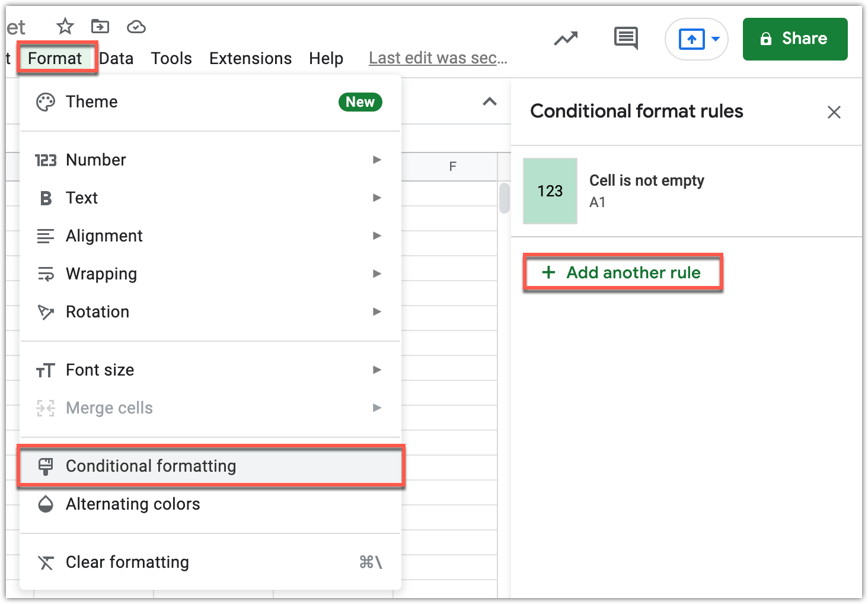The image size is (868, 604).
Task: Open comment history
Action: (626, 38)
